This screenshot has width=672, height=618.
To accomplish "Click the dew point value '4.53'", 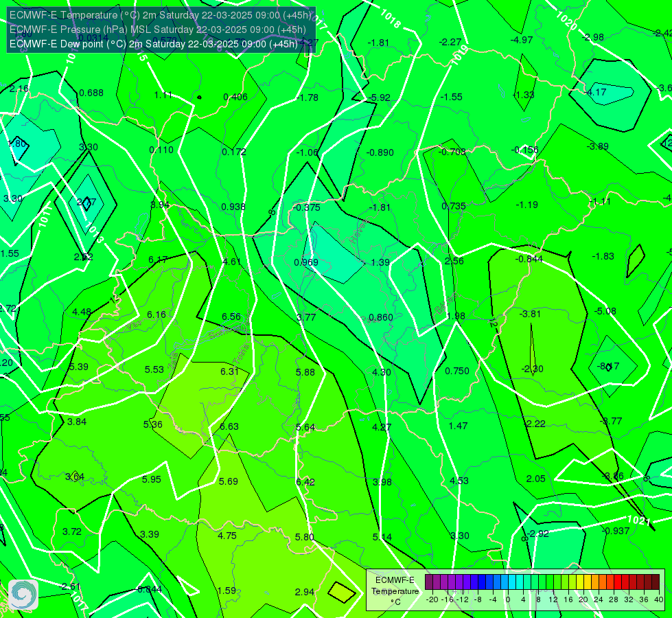I will coord(459,481).
